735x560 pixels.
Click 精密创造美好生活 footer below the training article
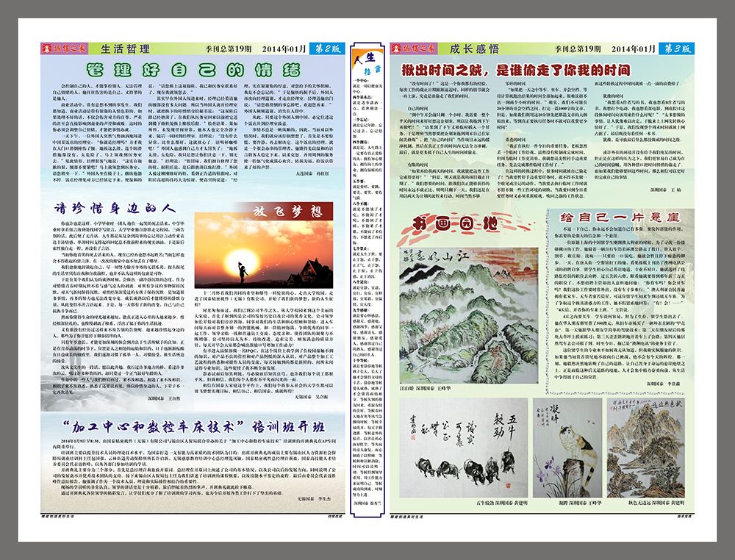[x=57, y=516]
